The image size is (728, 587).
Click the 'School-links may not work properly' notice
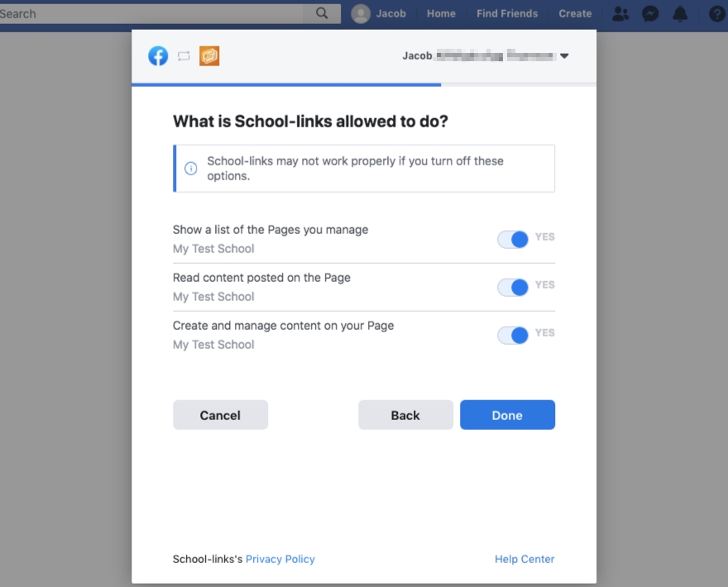tap(364, 169)
